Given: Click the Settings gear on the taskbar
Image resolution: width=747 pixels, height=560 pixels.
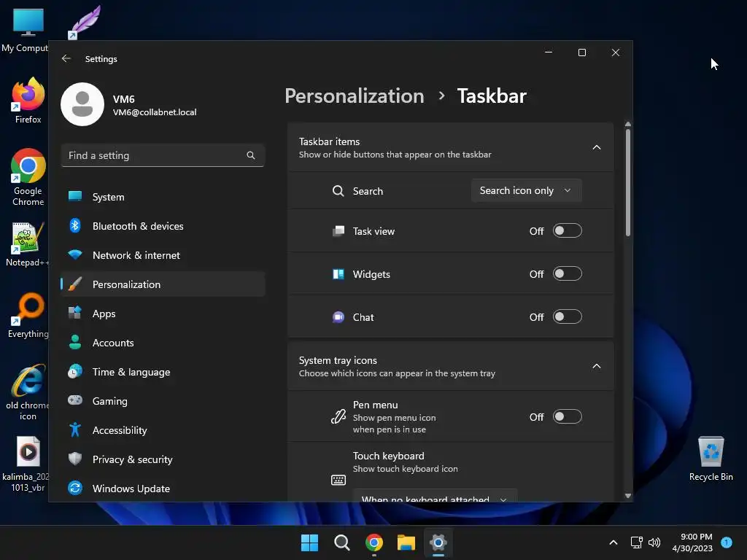Looking at the screenshot, I should (438, 542).
